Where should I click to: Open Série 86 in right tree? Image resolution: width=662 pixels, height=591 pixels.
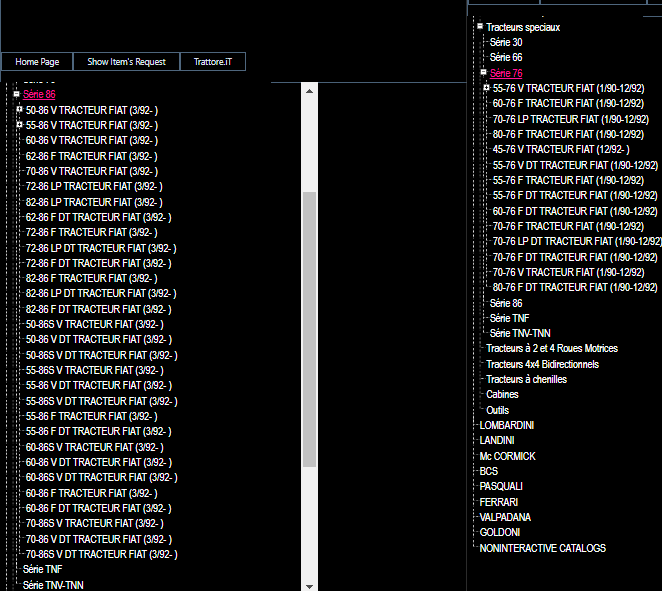506,304
